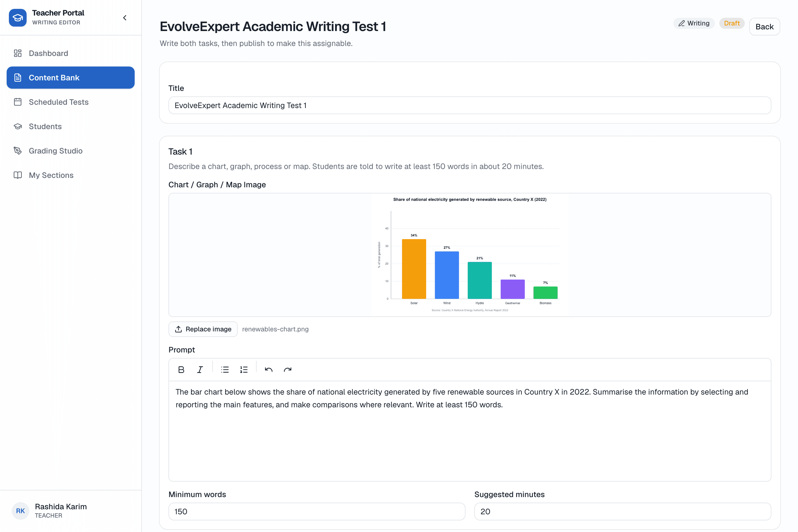Image resolution: width=798 pixels, height=532 pixels.
Task: Redo the edit in the Prompt toolbar
Action: pyautogui.click(x=288, y=370)
